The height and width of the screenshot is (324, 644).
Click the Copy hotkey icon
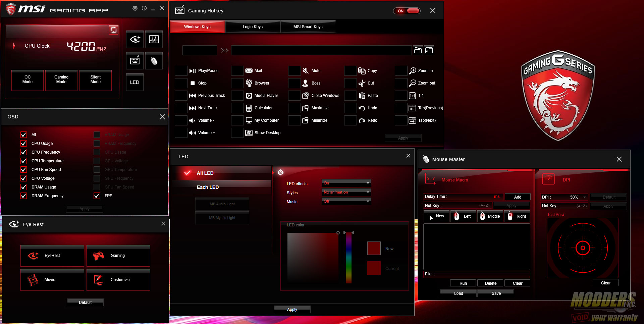[x=362, y=71]
